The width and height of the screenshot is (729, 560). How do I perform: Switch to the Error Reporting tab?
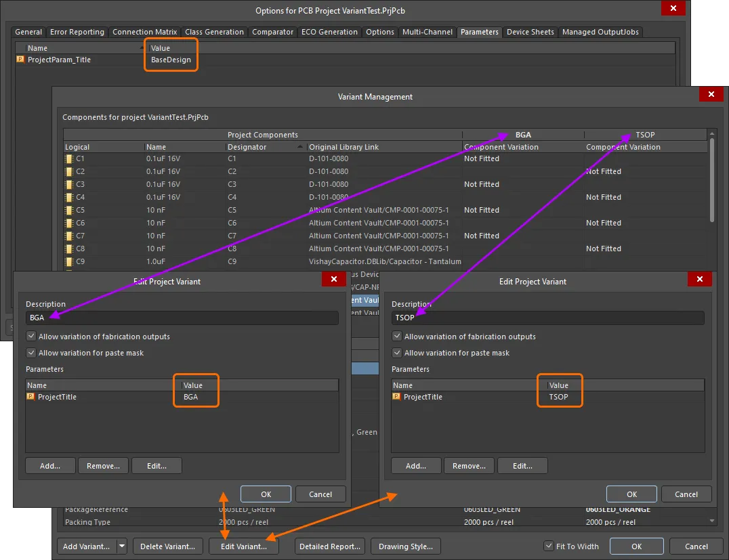[77, 32]
